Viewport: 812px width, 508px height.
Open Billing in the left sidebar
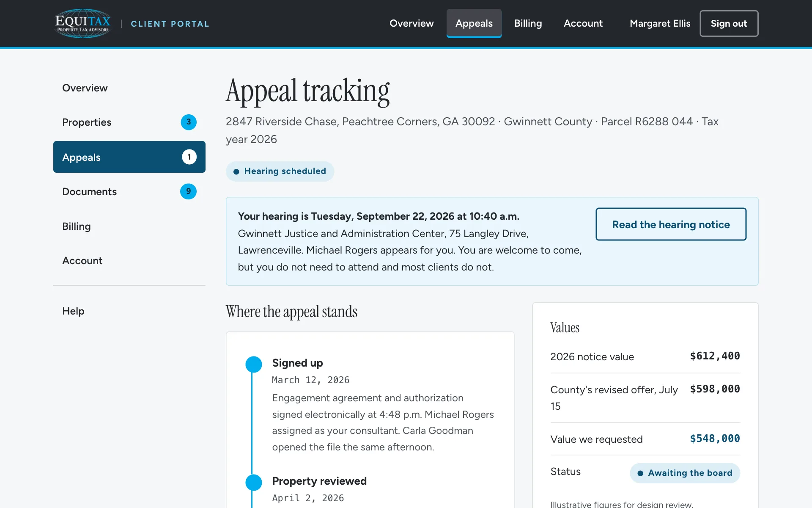(x=129, y=226)
